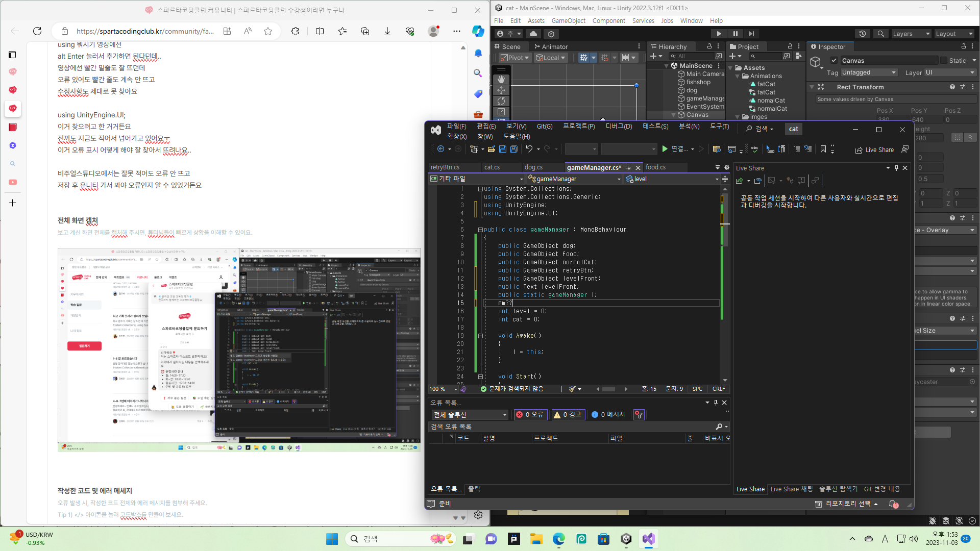The image size is (980, 551).
Task: Toggle Unity Scene grid visibility
Action: click(x=584, y=58)
